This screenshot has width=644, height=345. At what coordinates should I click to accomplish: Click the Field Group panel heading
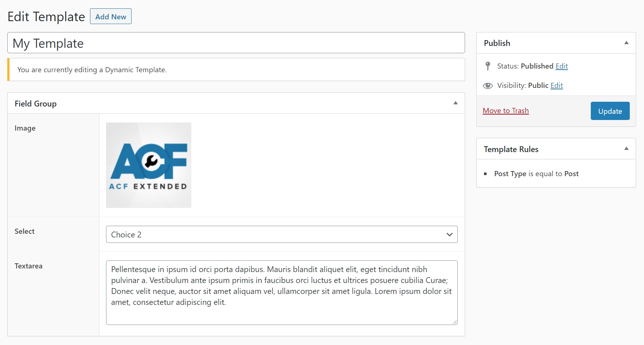click(36, 104)
